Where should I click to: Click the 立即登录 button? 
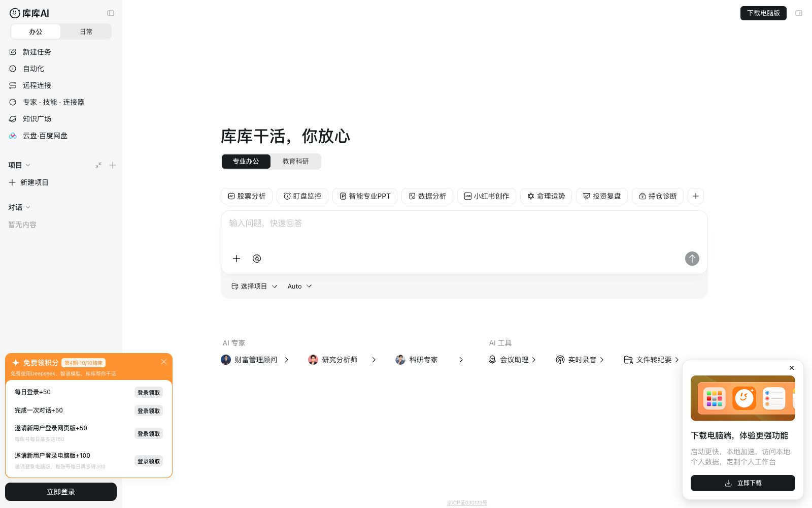61,492
